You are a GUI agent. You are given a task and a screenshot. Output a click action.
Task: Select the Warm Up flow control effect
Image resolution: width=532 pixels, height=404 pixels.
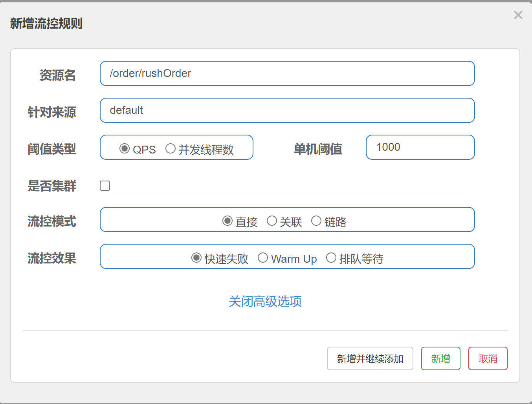point(263,257)
